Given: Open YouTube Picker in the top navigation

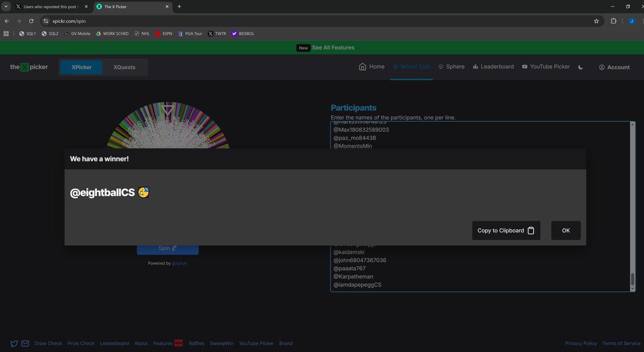Looking at the screenshot, I should click(546, 67).
